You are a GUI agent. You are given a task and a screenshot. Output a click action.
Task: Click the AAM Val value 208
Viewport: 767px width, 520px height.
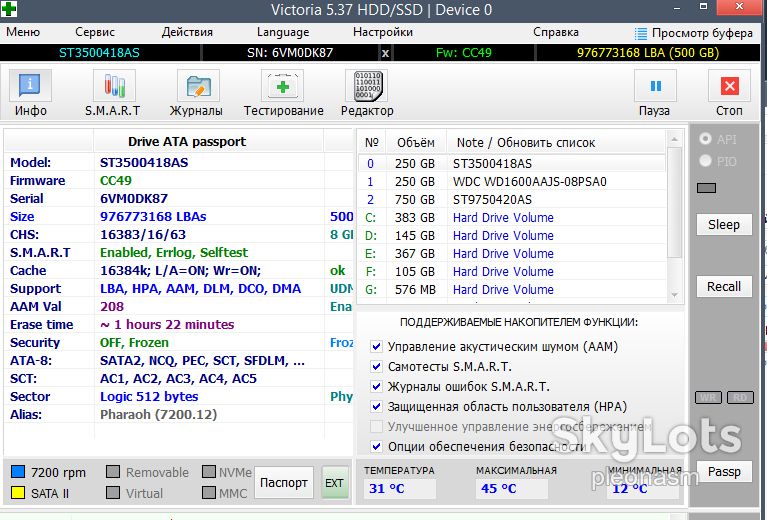tap(112, 307)
